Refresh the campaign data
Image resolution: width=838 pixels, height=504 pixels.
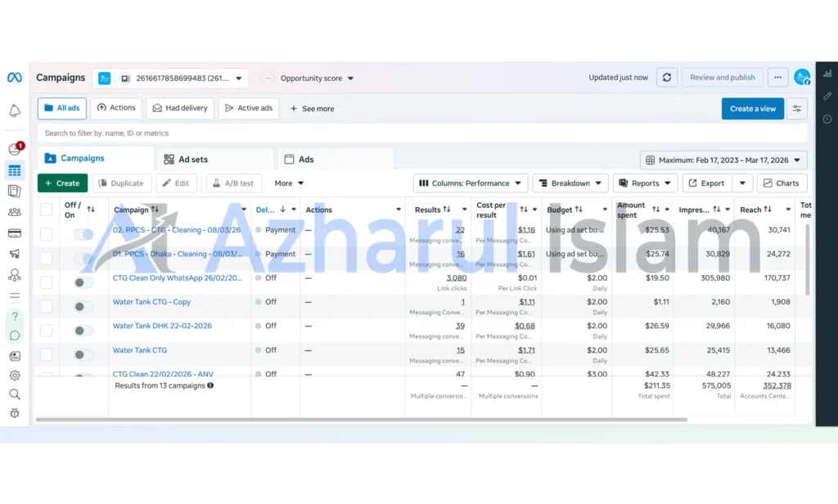(666, 78)
